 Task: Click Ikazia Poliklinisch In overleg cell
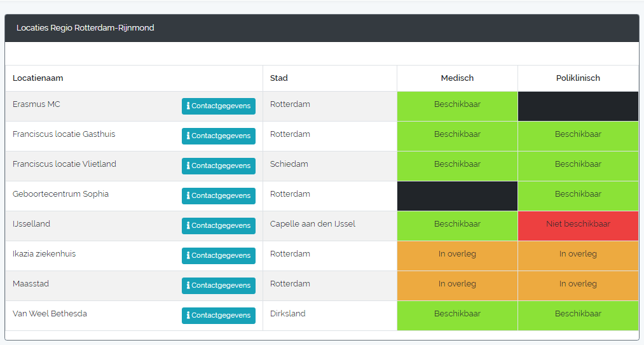click(578, 256)
